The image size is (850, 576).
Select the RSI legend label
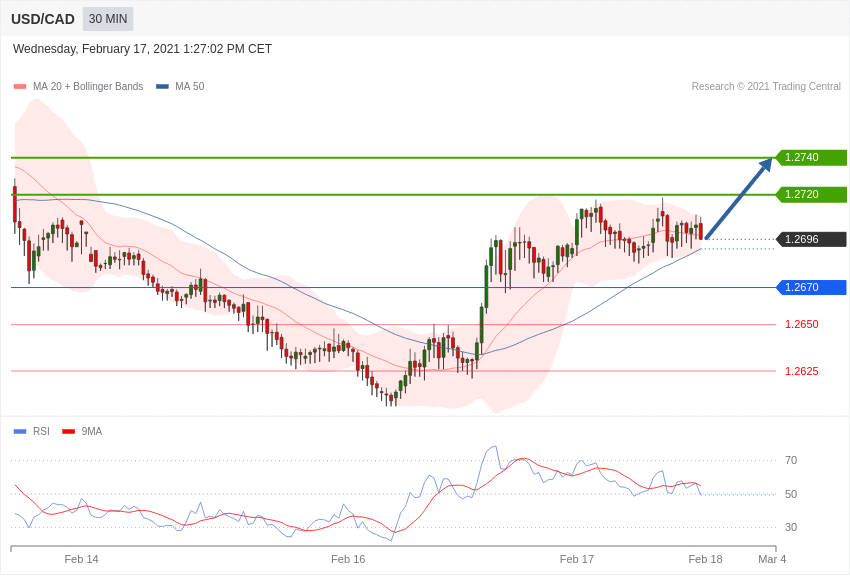[41, 431]
